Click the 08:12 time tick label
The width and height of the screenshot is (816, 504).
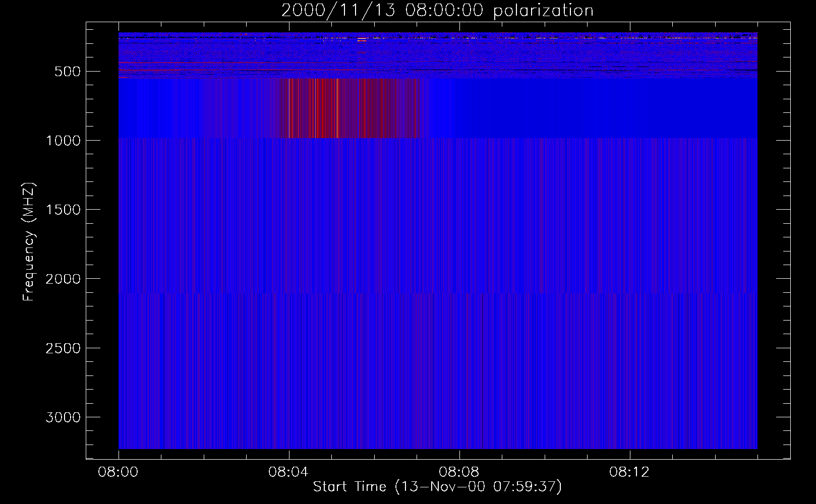[630, 472]
